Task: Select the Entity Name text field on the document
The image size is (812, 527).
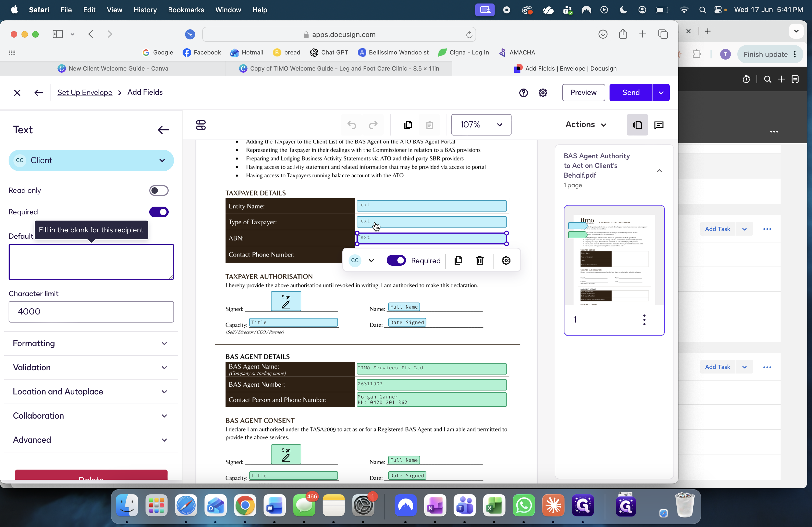Action: click(x=432, y=206)
